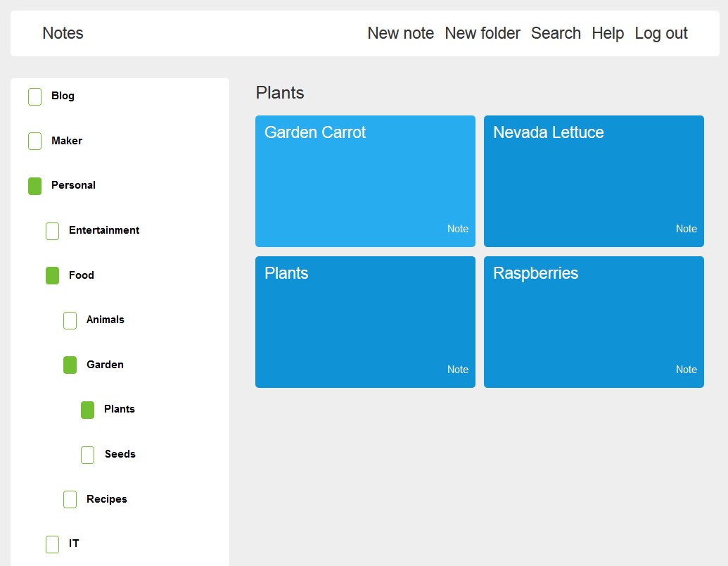Select the Seeds folder label
Viewport: 728px width, 566px height.
point(120,454)
